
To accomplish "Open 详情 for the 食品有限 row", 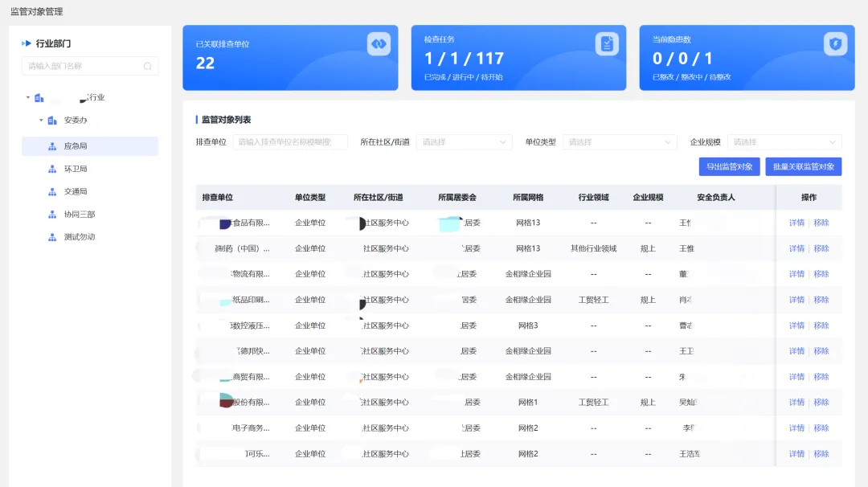I will click(x=796, y=223).
